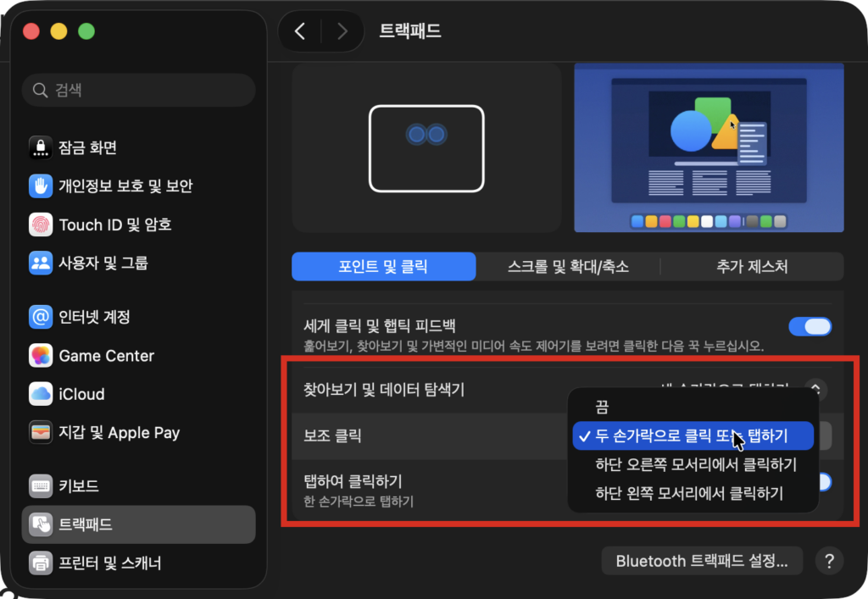Go forward with the right chevron
The width and height of the screenshot is (868, 599).
click(342, 31)
